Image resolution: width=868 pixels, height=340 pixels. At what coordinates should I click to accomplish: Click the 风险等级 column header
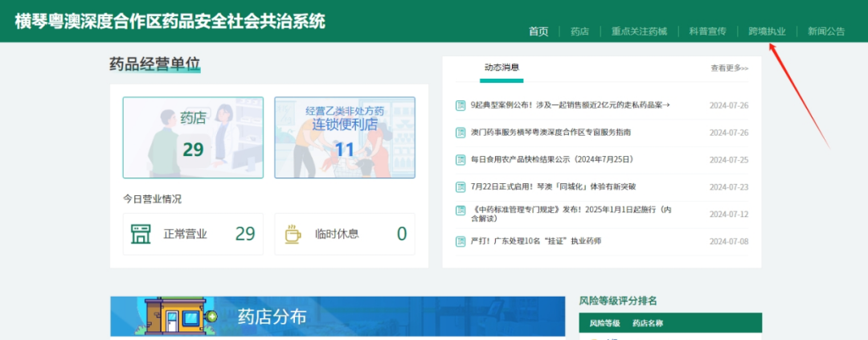tap(604, 323)
